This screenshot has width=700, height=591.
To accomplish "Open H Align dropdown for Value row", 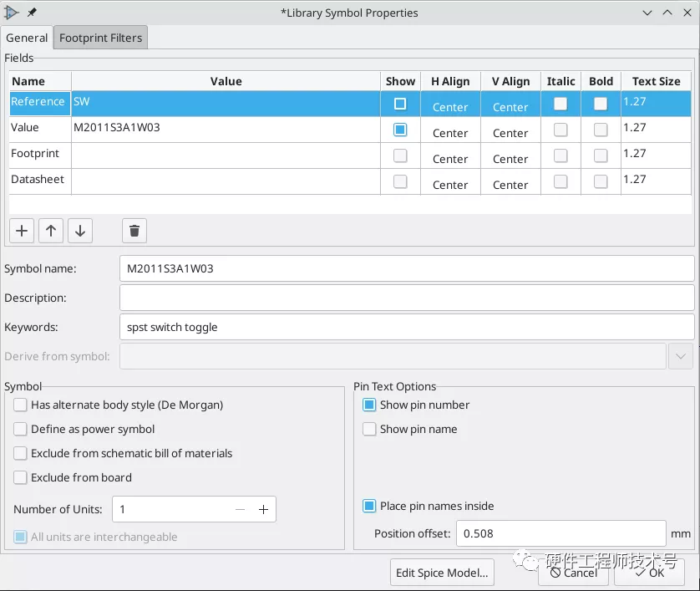I will click(x=450, y=130).
